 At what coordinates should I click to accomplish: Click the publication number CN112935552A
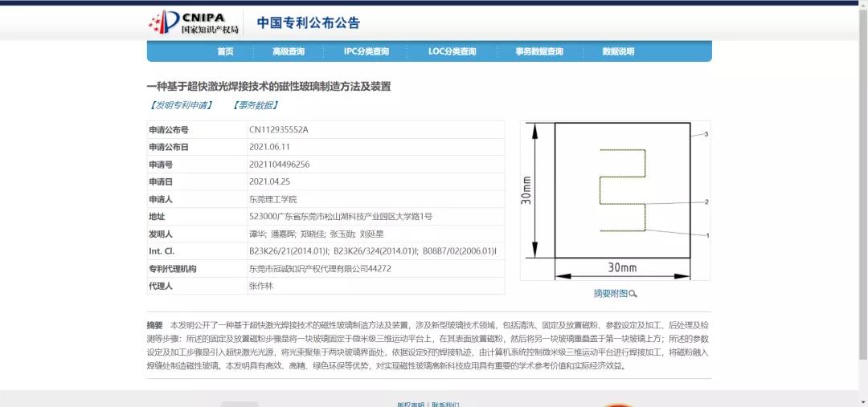click(279, 130)
